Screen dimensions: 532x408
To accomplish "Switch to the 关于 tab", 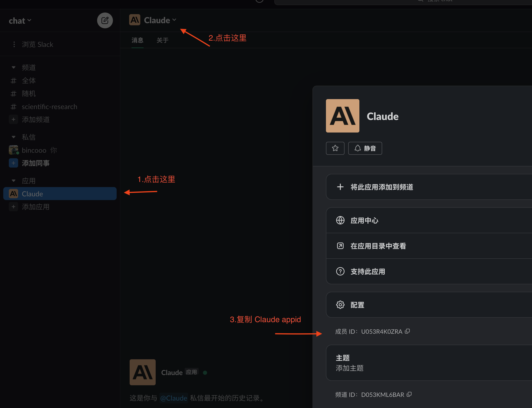I will coord(162,40).
